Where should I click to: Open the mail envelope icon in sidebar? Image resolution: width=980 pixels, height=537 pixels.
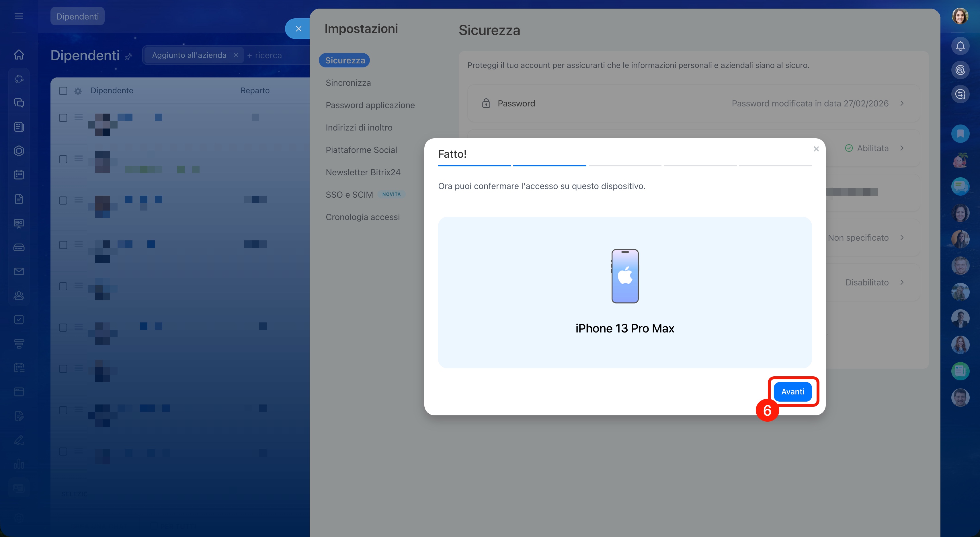19,271
